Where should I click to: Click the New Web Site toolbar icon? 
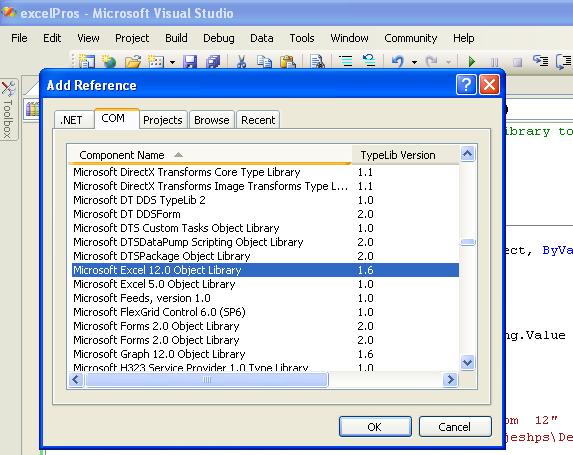(109, 61)
